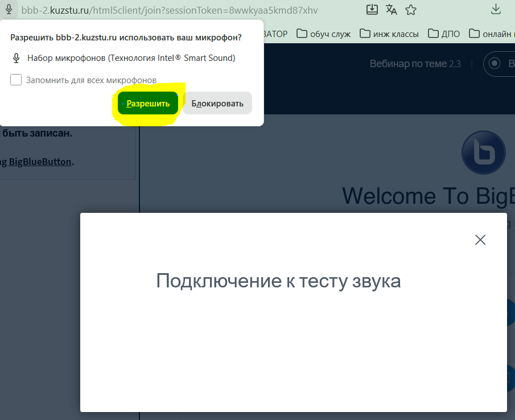The height and width of the screenshot is (420, 515).
Task: Tick 'Запомнить для всех микрофонов' checkbox
Action: [16, 80]
